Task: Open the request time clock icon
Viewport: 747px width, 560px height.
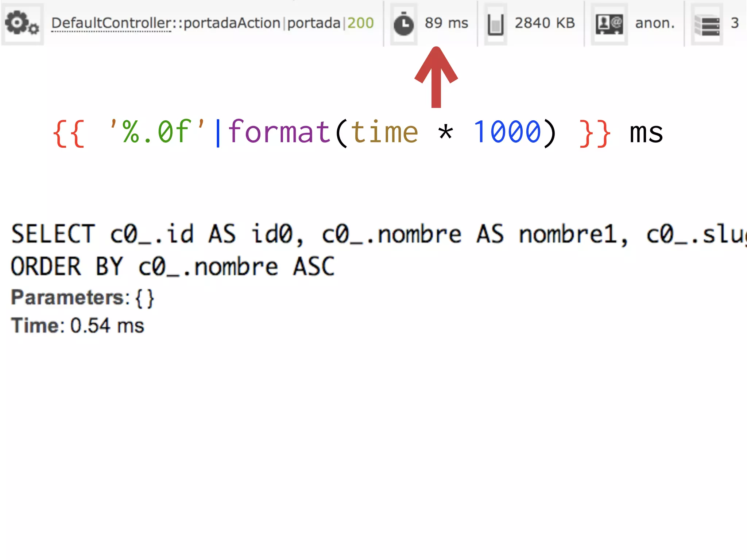Action: (403, 24)
